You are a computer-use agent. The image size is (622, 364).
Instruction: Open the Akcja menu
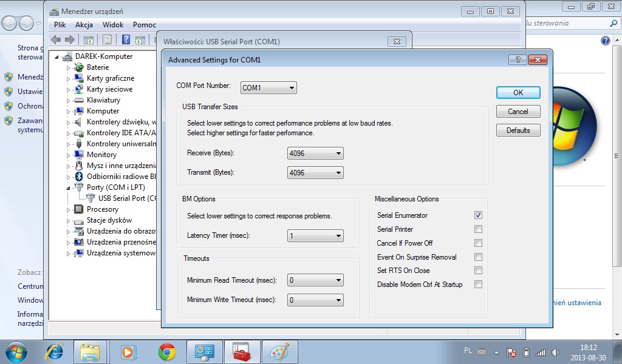pos(84,24)
